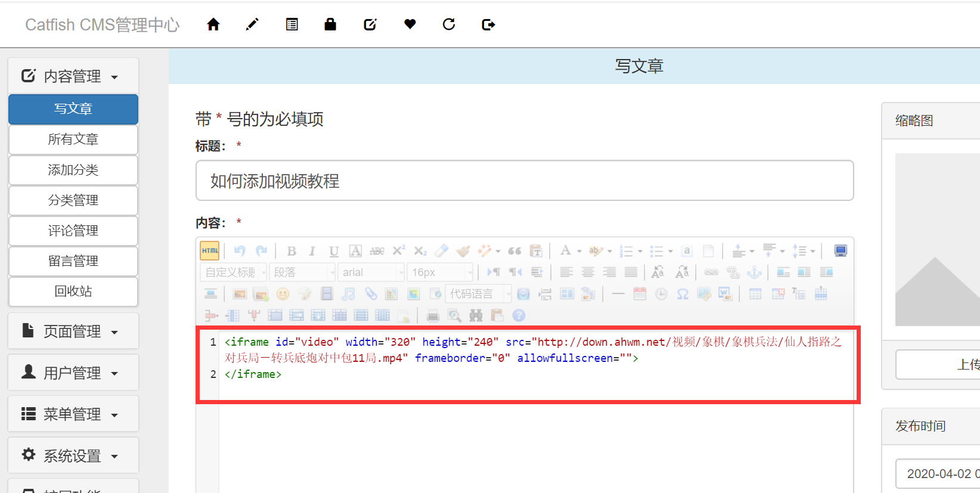Click the 标题 title input field
Image resolution: width=980 pixels, height=493 pixels.
524,181
